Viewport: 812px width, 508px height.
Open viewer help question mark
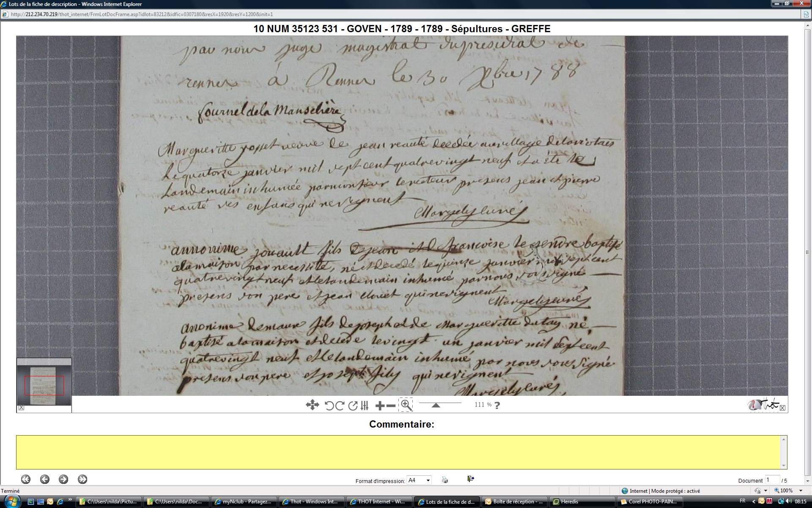tap(497, 405)
